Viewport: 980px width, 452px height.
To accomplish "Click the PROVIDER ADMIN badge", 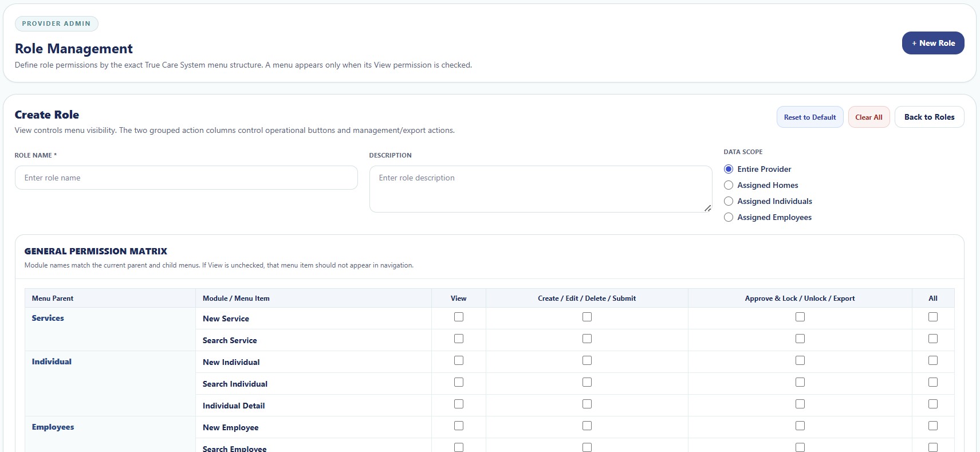I will 56,23.
